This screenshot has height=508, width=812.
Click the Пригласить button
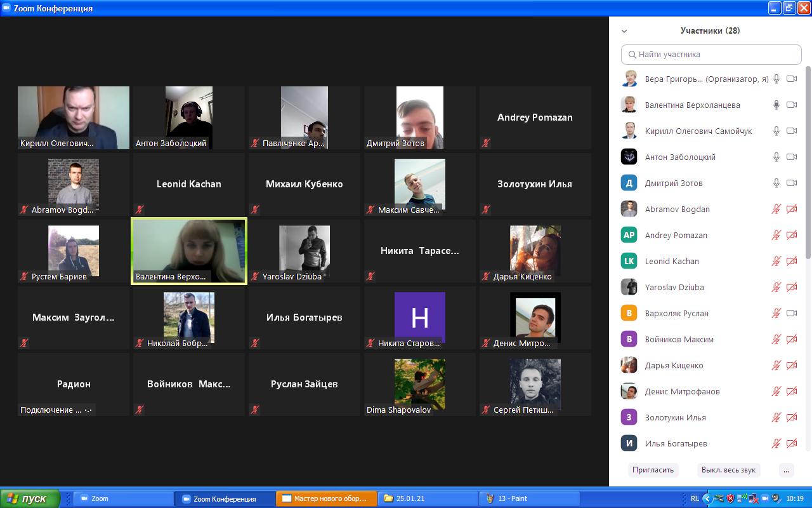[653, 470]
